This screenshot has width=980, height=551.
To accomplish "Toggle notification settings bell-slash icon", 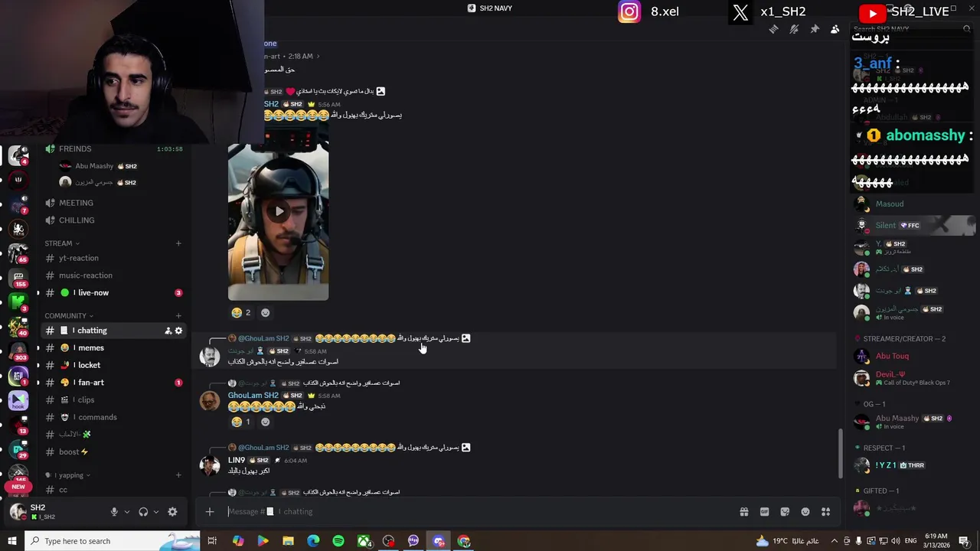I will (x=794, y=29).
